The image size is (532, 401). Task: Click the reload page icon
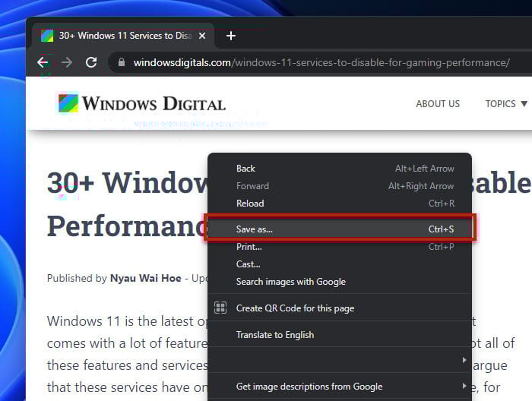(x=91, y=62)
